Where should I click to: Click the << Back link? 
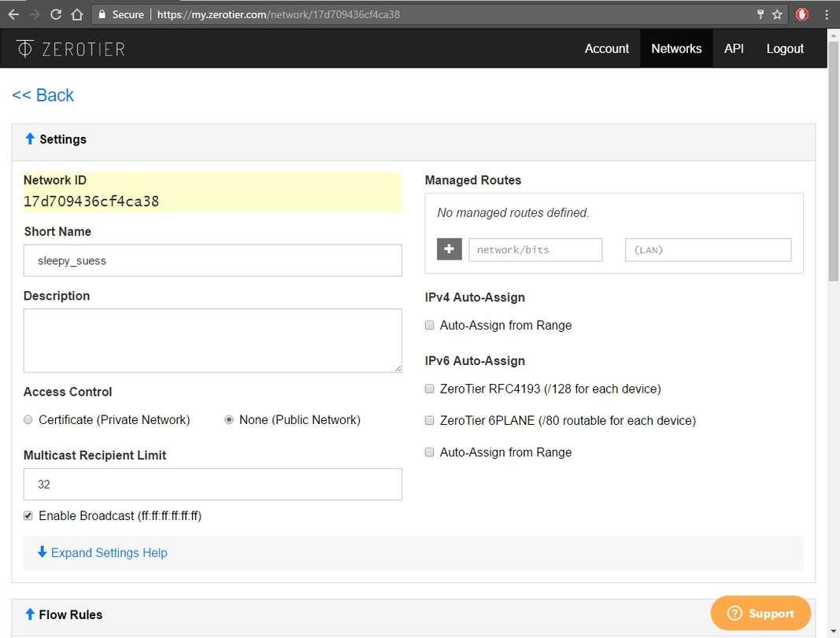tap(43, 95)
